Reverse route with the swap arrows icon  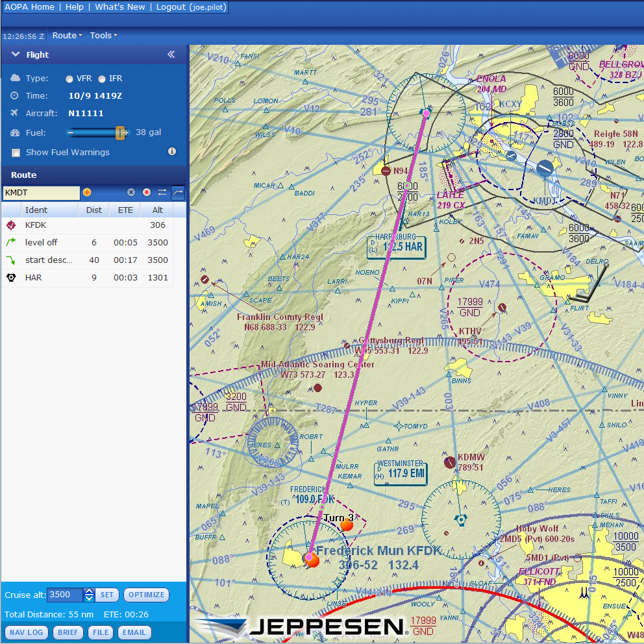point(162,192)
